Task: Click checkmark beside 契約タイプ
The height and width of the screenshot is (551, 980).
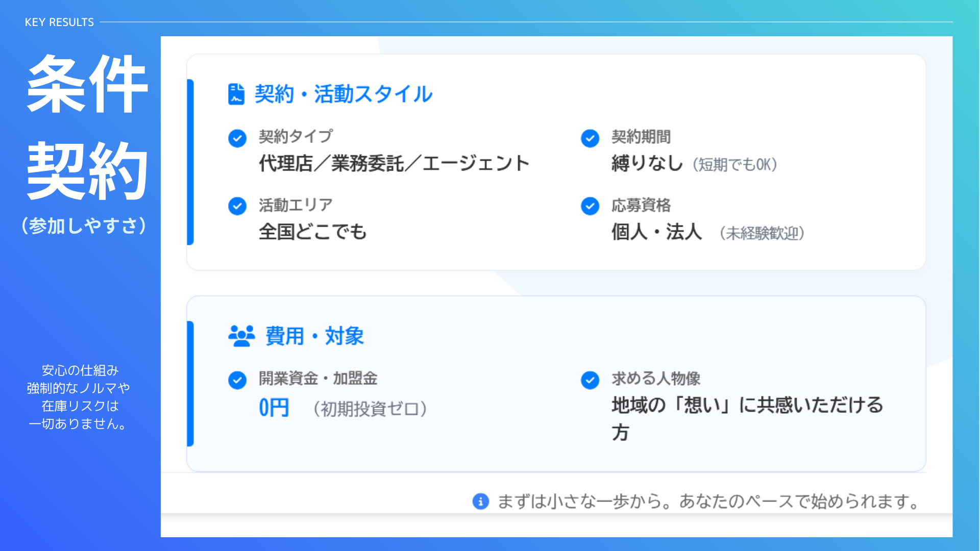Action: (x=237, y=138)
